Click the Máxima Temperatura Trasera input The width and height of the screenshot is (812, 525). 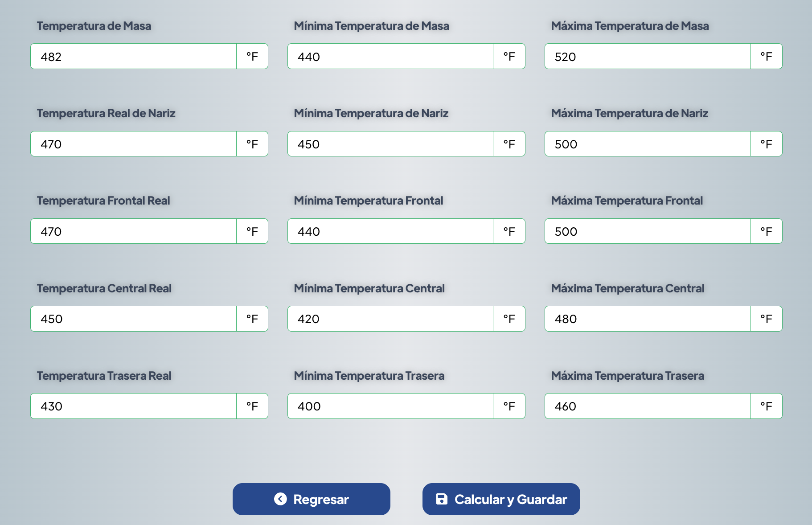(647, 406)
